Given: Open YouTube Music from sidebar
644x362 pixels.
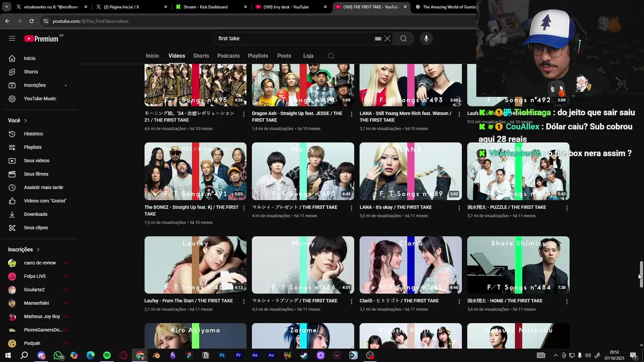Looking at the screenshot, I should pos(40,99).
